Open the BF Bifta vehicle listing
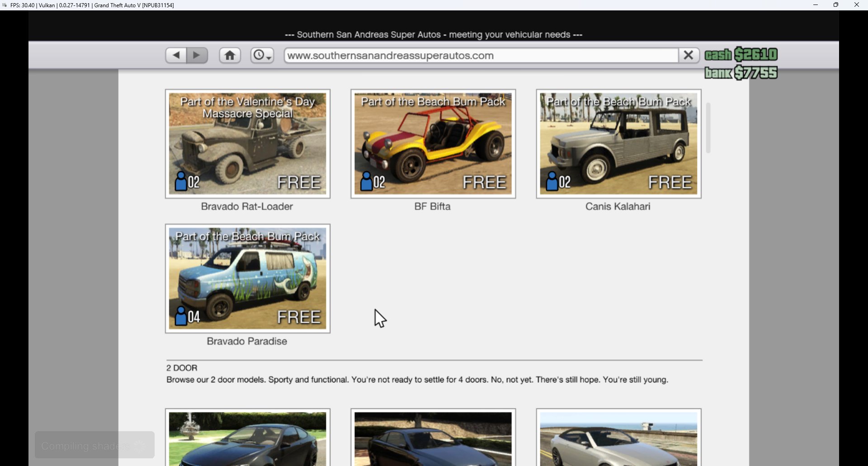 pyautogui.click(x=433, y=144)
